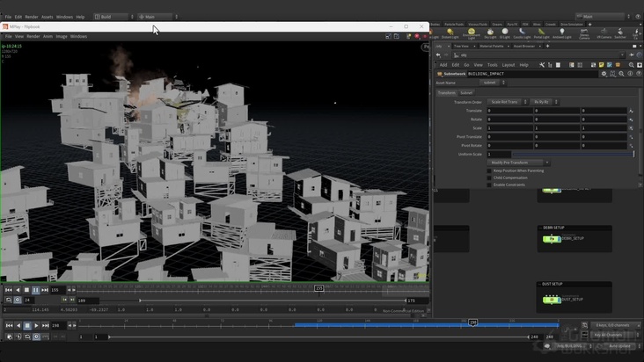Open the Render menu in MPlay
Image resolution: width=644 pixels, height=362 pixels.
coord(33,36)
